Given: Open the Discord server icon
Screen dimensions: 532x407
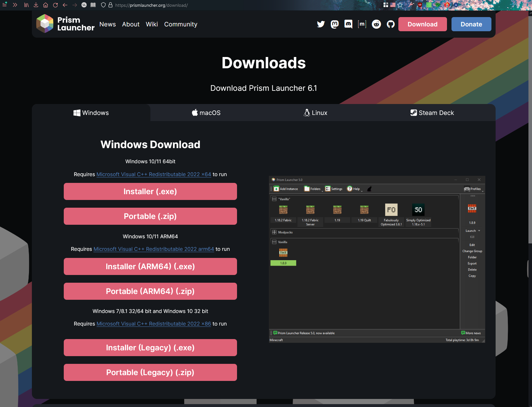Looking at the screenshot, I should click(x=348, y=24).
